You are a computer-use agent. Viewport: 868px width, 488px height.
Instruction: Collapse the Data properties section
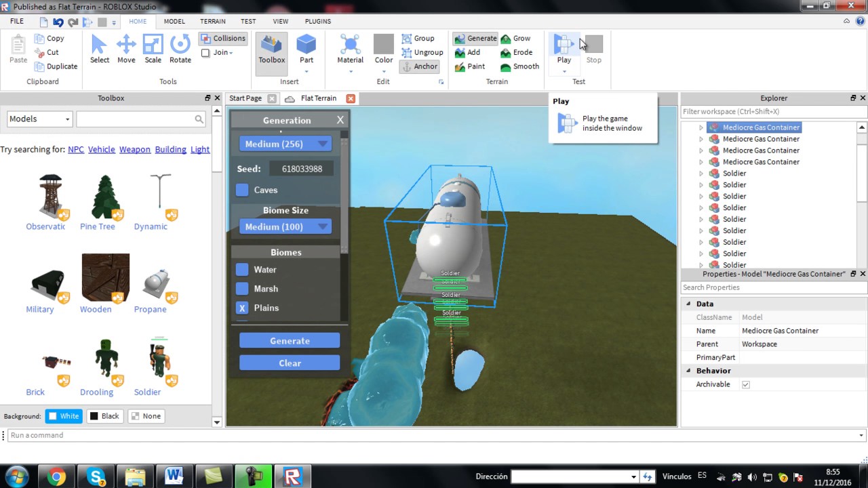(x=688, y=304)
